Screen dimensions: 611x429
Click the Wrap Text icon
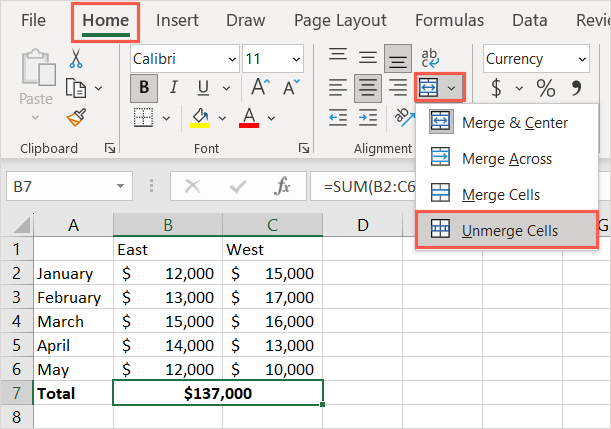tap(431, 59)
